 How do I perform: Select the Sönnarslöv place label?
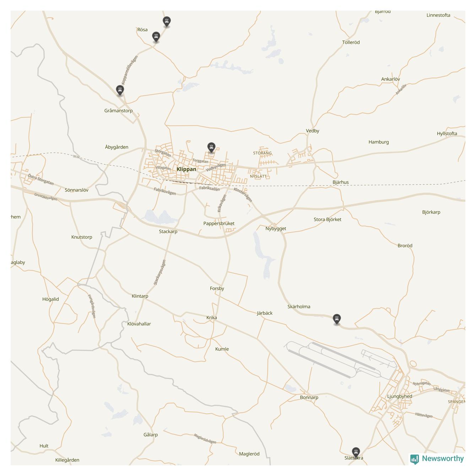click(76, 190)
